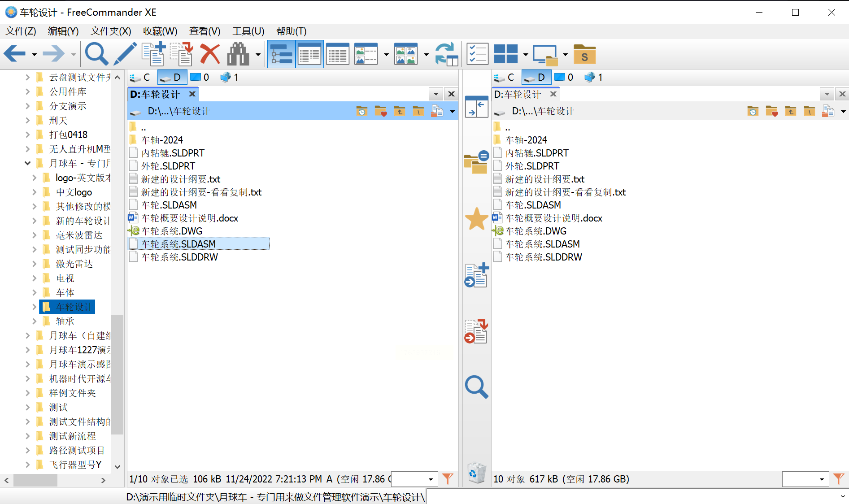Select drive C in left panel
849x504 pixels.
140,77
